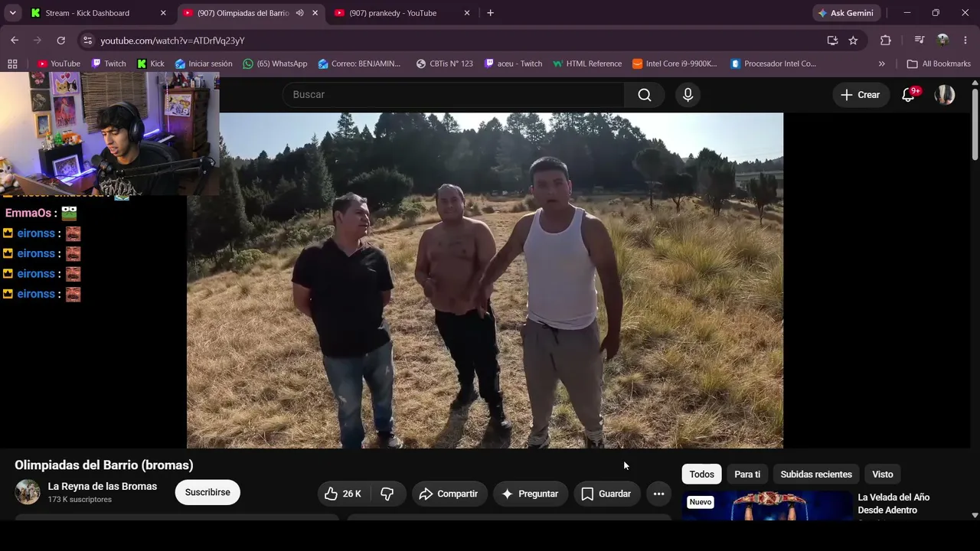The width and height of the screenshot is (980, 551).
Task: Go forward to the next page
Action: click(x=38, y=41)
